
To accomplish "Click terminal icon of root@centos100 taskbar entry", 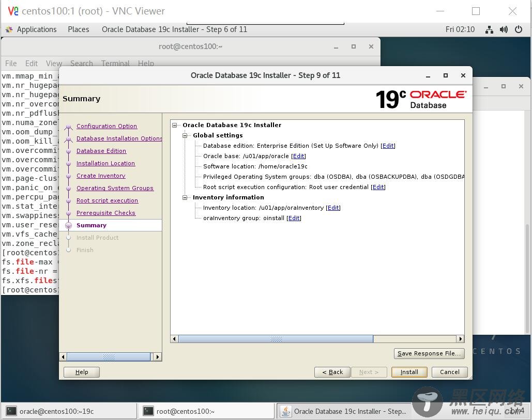I will pos(148,411).
